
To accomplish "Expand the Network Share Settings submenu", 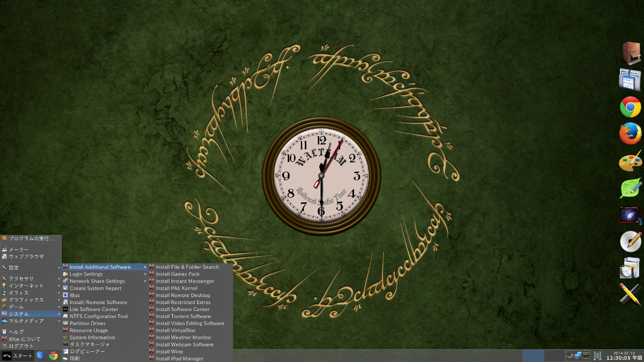I will tap(105, 281).
